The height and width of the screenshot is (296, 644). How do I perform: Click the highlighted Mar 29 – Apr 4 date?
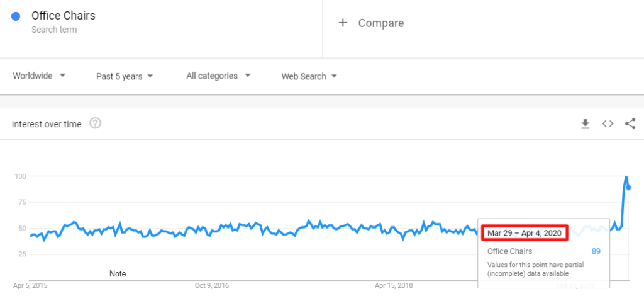524,233
